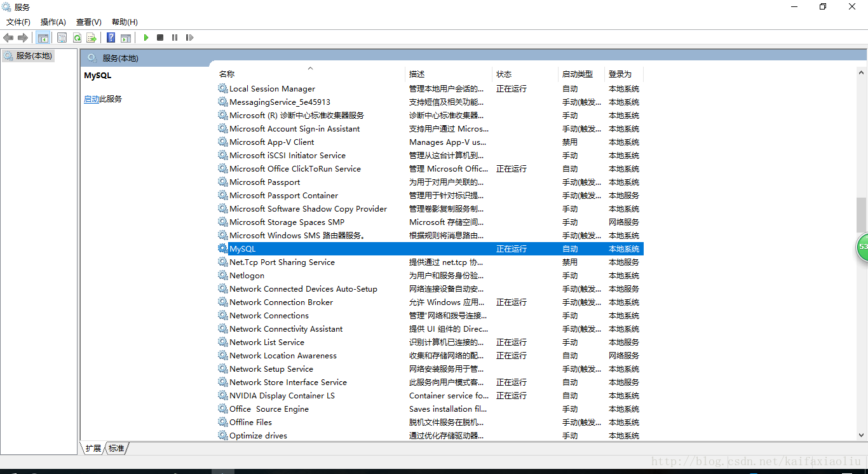The image size is (868, 474).
Task: Select the Netlogon service row
Action: (x=248, y=275)
